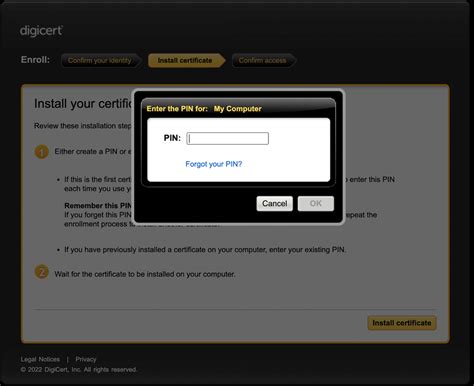Go to Confirm your identity step
The height and width of the screenshot is (386, 474).
101,60
